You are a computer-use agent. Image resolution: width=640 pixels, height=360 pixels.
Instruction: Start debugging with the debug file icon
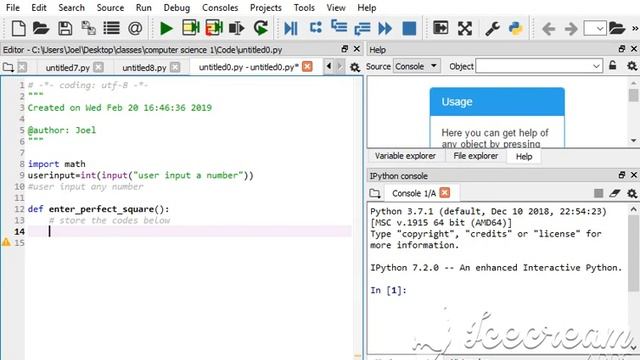click(x=291, y=29)
